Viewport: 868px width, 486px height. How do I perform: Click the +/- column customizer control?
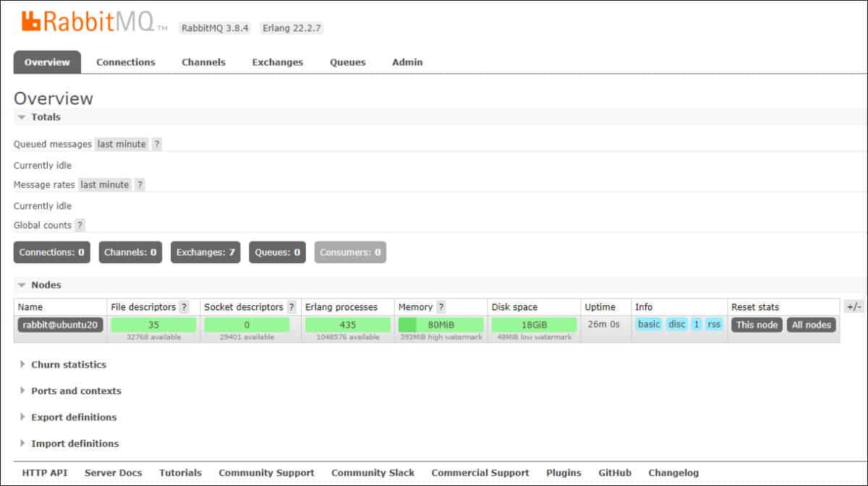point(854,306)
